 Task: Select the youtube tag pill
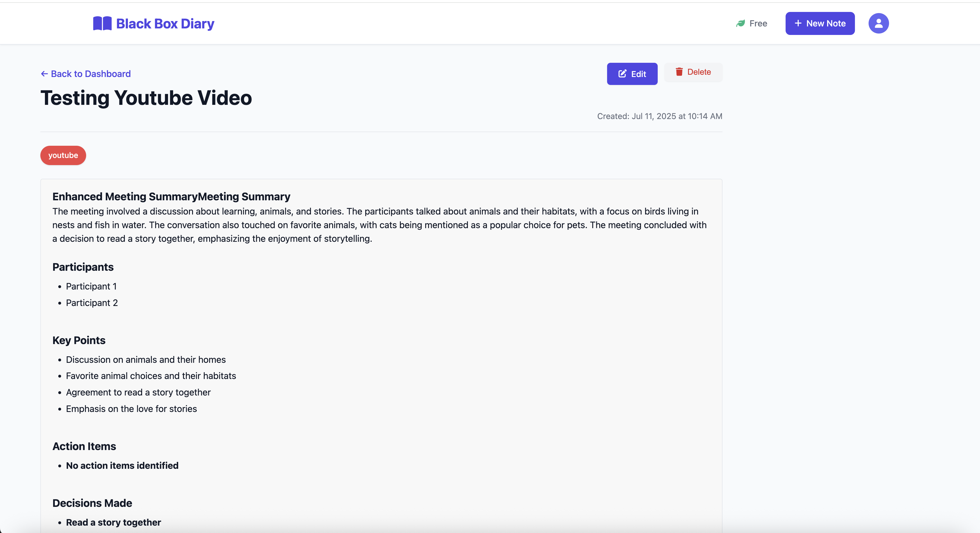coord(63,155)
